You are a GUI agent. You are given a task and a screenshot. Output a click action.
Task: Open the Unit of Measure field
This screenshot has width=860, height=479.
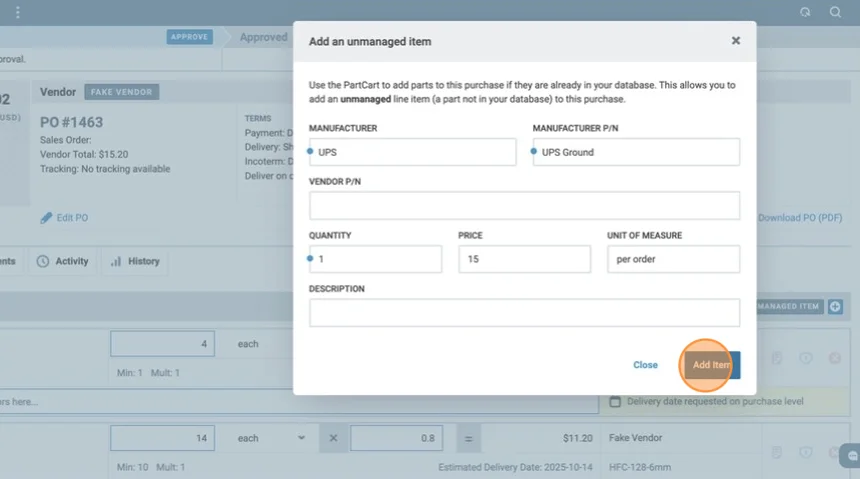[x=673, y=259]
